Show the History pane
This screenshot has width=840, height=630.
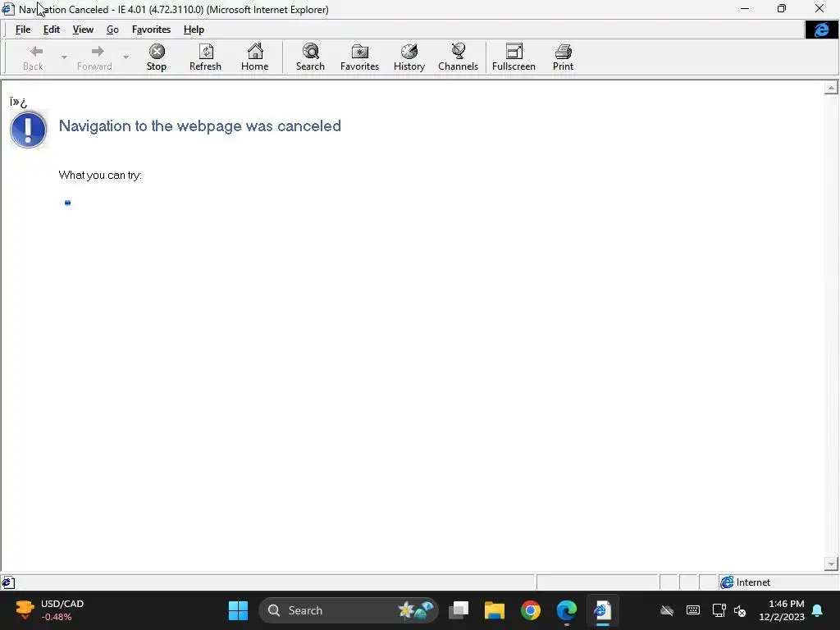pyautogui.click(x=409, y=57)
